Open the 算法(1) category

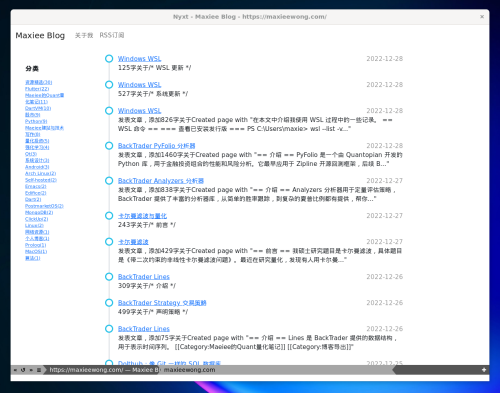[33, 258]
